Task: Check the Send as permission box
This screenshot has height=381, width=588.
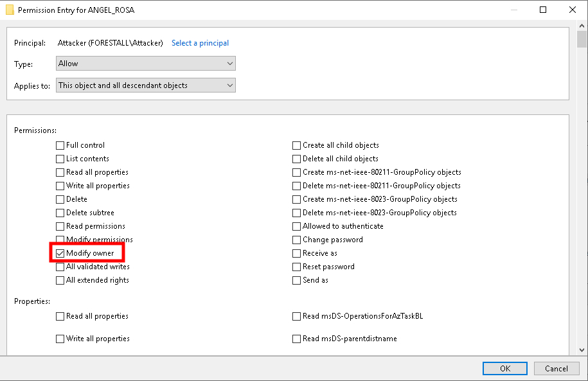Action: (x=297, y=280)
